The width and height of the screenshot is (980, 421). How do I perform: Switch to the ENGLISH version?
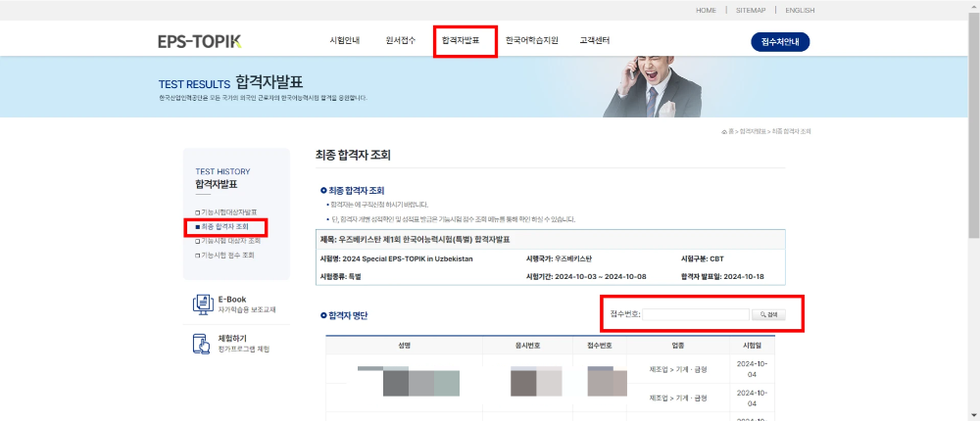tap(800, 10)
